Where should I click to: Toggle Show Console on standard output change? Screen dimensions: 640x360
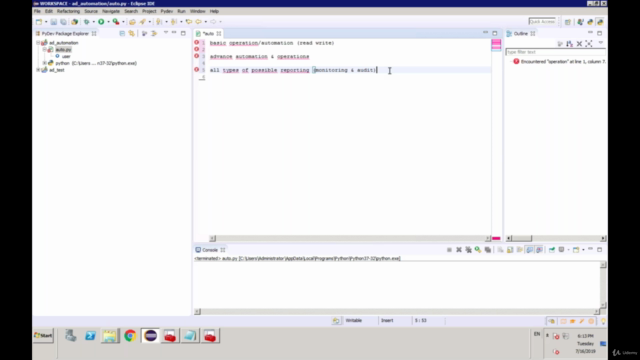529,250
